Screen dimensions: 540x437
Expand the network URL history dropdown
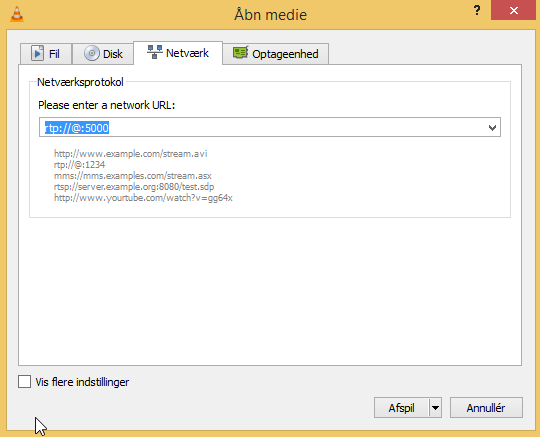[492, 128]
